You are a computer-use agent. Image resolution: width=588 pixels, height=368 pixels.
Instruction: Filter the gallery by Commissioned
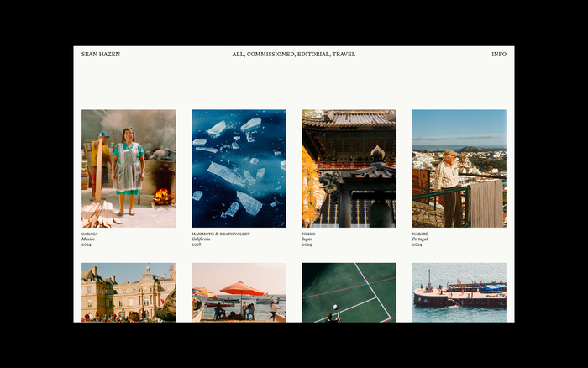point(270,54)
